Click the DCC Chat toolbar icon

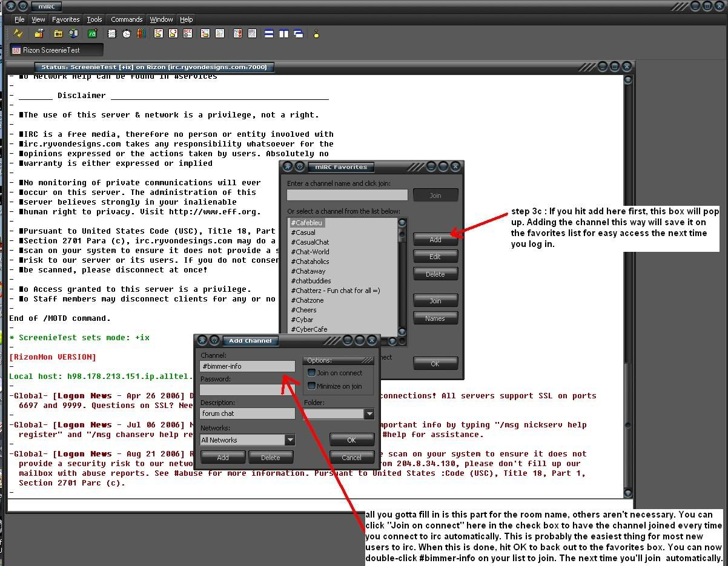tap(173, 34)
